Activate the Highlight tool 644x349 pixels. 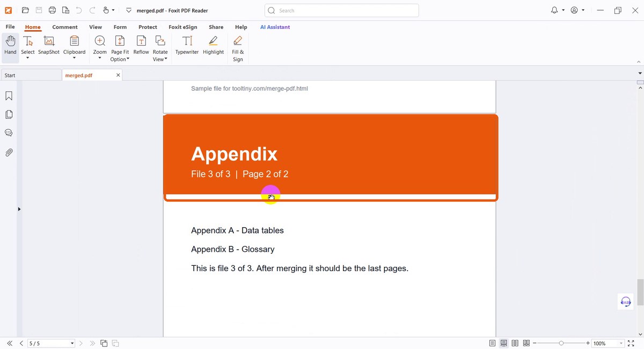[213, 45]
